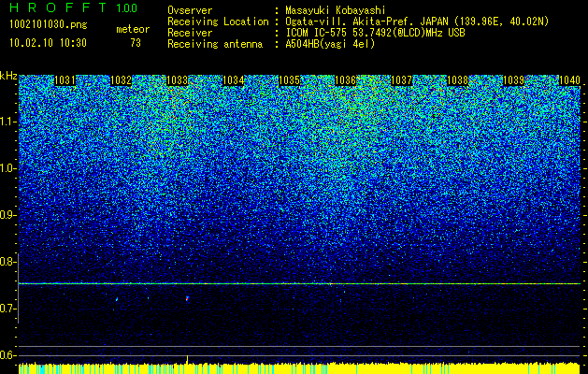Click the 1.1 frequency axis label
Screen dimensions: 588x374
pos(7,122)
